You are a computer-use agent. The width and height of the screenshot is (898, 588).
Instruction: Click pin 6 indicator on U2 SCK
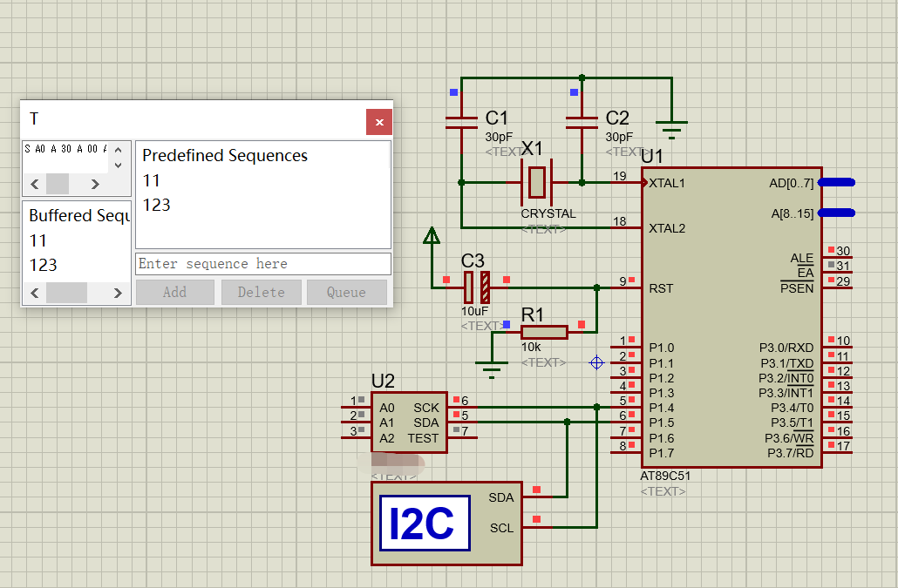click(457, 399)
